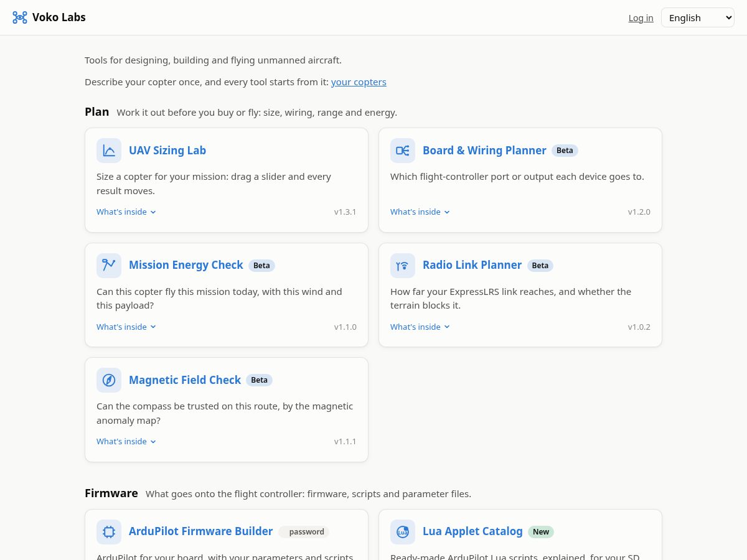Click the Radio Link Planner antenna icon
The height and width of the screenshot is (560, 747).
pyautogui.click(x=403, y=265)
